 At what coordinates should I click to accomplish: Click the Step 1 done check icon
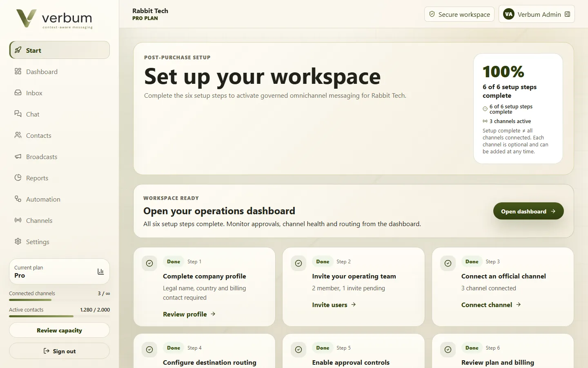point(149,263)
